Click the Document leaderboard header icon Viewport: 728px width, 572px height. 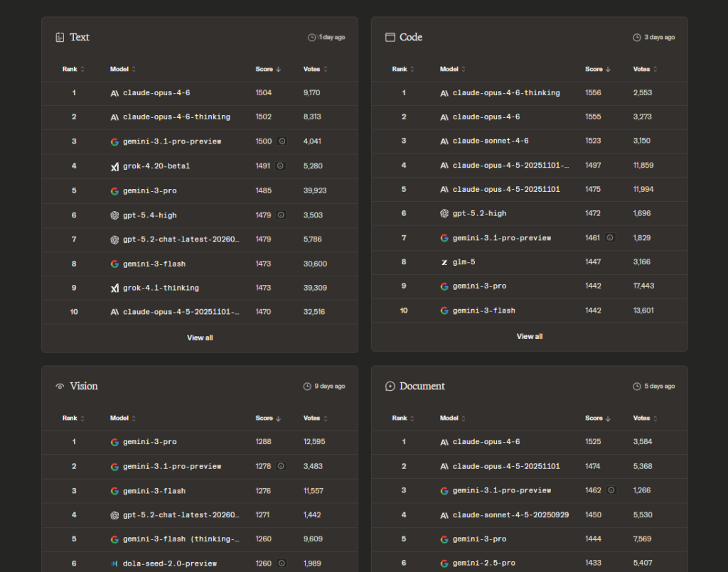(x=390, y=387)
